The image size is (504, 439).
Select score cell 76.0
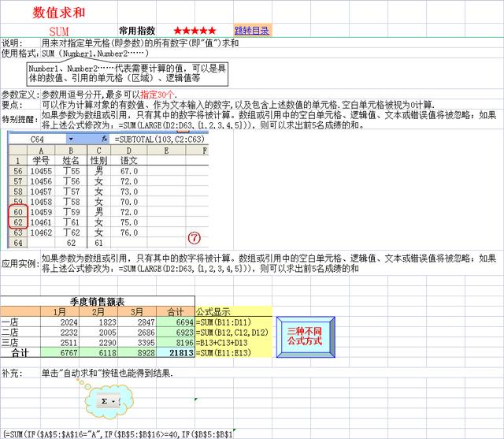pyautogui.click(x=129, y=233)
